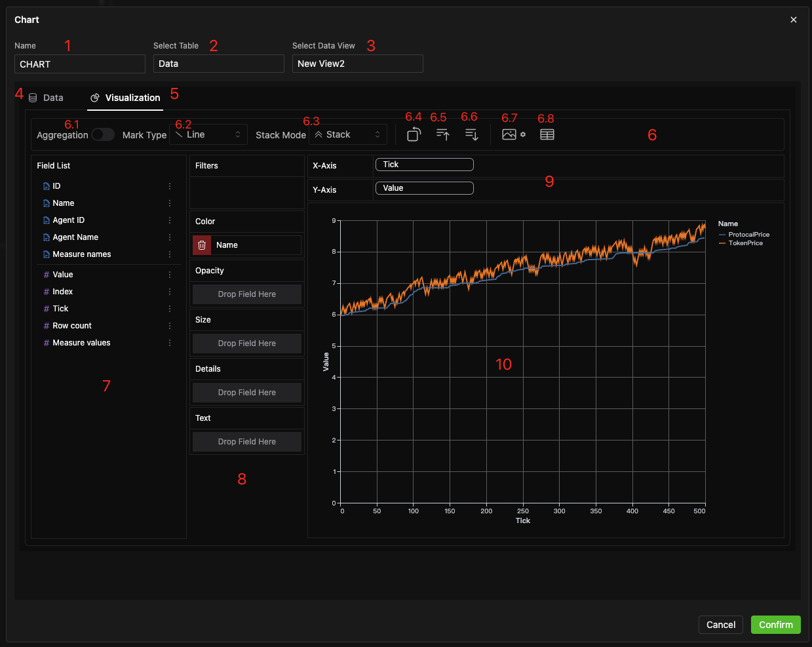
Task: Click the sort ascending icon
Action: point(443,134)
